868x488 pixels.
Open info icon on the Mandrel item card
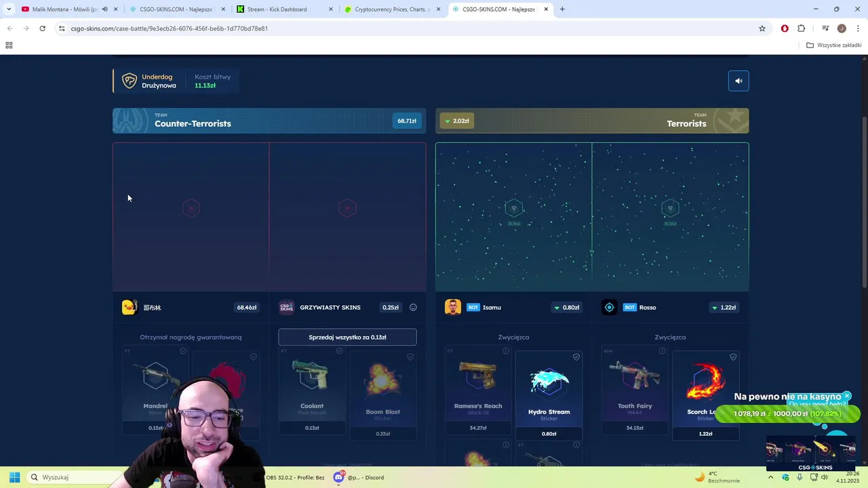[x=183, y=351]
